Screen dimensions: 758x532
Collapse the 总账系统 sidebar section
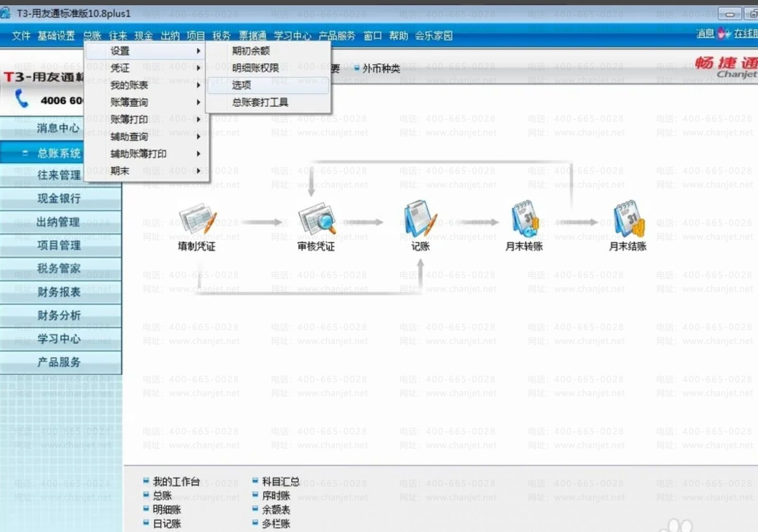[25, 153]
